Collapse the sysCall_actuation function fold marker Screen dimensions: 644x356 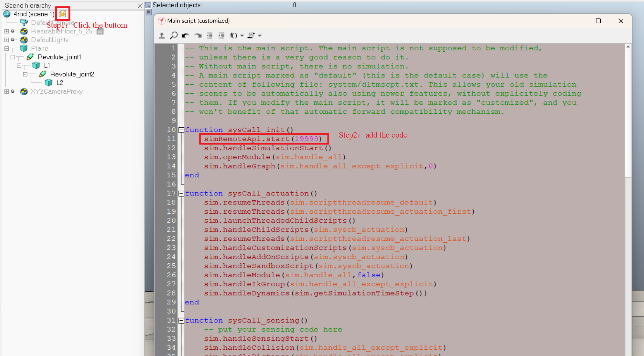coord(181,194)
